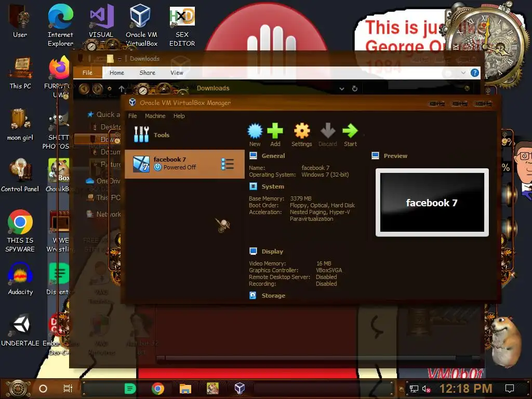Image resolution: width=532 pixels, height=399 pixels.
Task: Open Audacity desktop icon
Action: point(20,279)
